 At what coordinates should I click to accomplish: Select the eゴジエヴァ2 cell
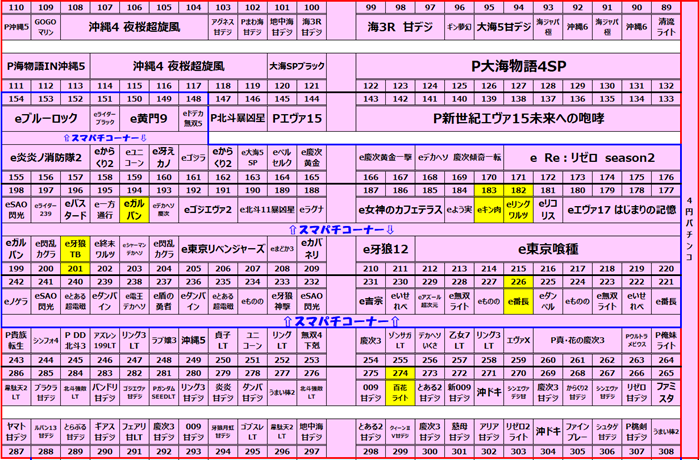point(208,209)
